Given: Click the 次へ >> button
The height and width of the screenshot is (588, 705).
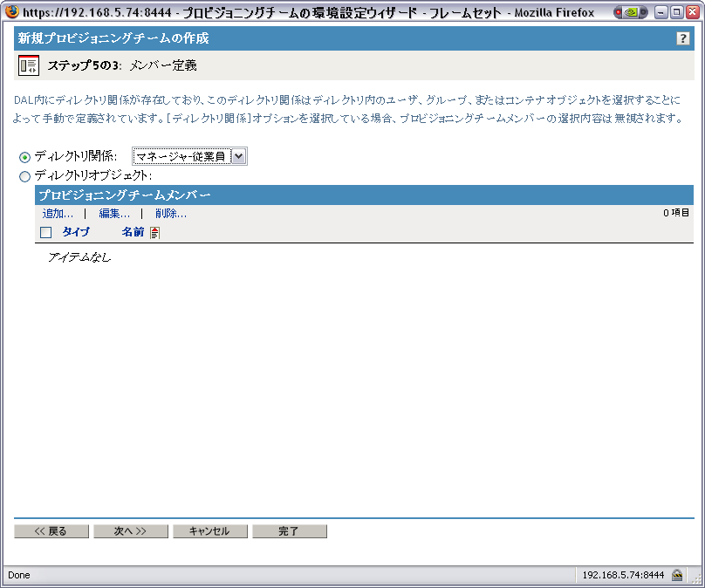Looking at the screenshot, I should pos(131,531).
